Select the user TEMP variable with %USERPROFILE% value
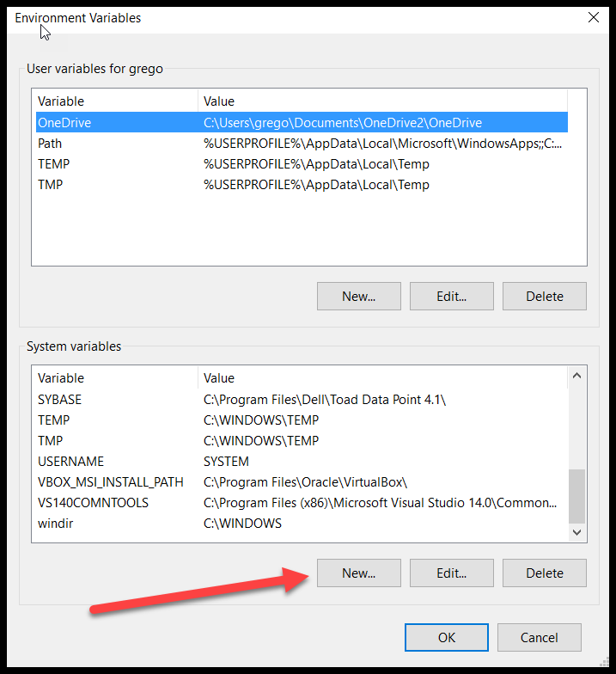 302,163
